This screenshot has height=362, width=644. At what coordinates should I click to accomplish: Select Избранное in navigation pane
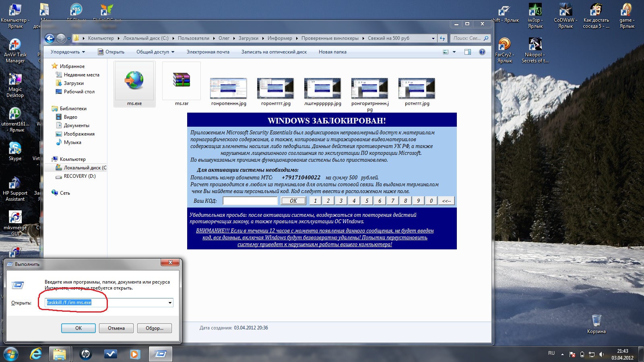tap(72, 66)
